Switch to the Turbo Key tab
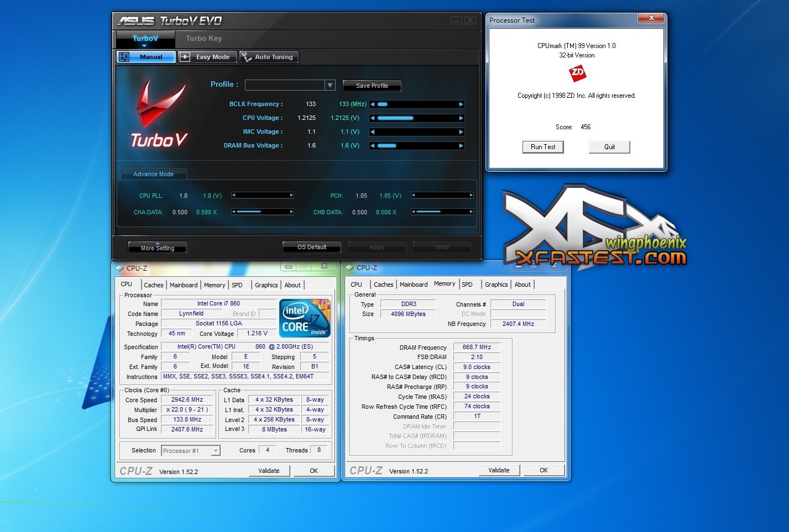Screen dimensions: 789x532 (204, 39)
